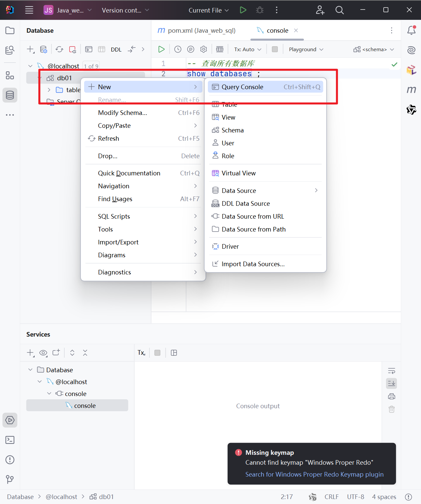Collapse the @localhost node in Services
The height and width of the screenshot is (504, 421).
(40, 381)
